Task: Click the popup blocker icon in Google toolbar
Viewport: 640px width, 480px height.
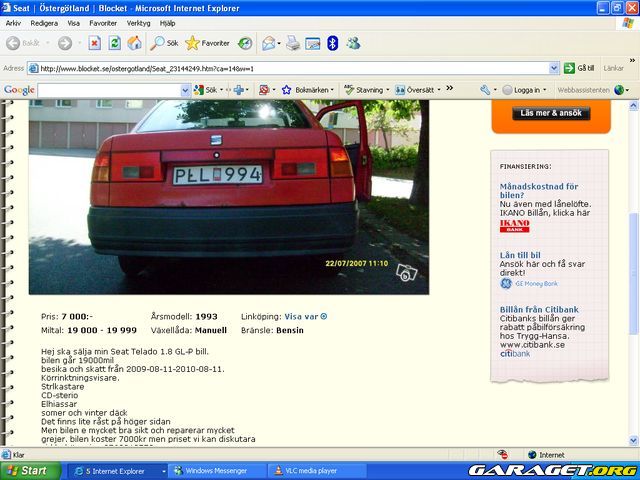Action: 264,90
